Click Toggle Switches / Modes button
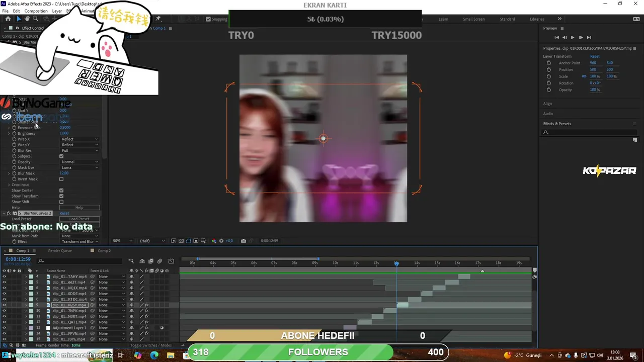Screen dimensions: 644x362 pos(151,345)
